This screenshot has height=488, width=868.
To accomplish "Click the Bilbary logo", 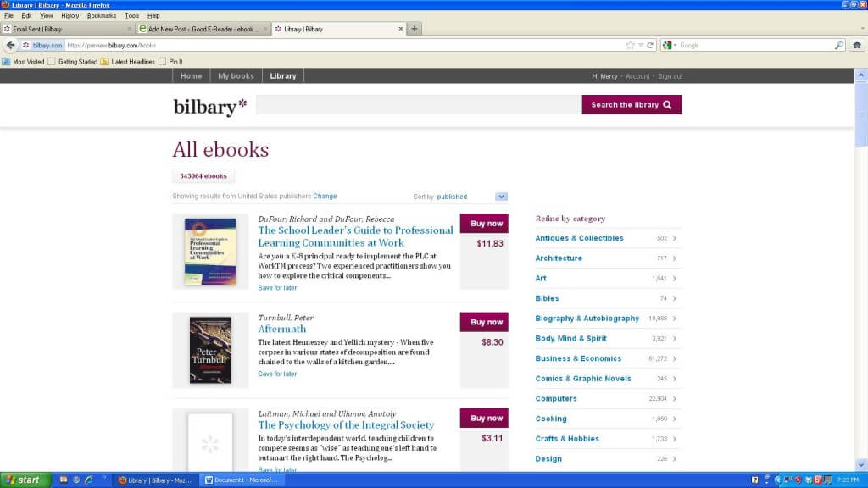I will tap(210, 106).
